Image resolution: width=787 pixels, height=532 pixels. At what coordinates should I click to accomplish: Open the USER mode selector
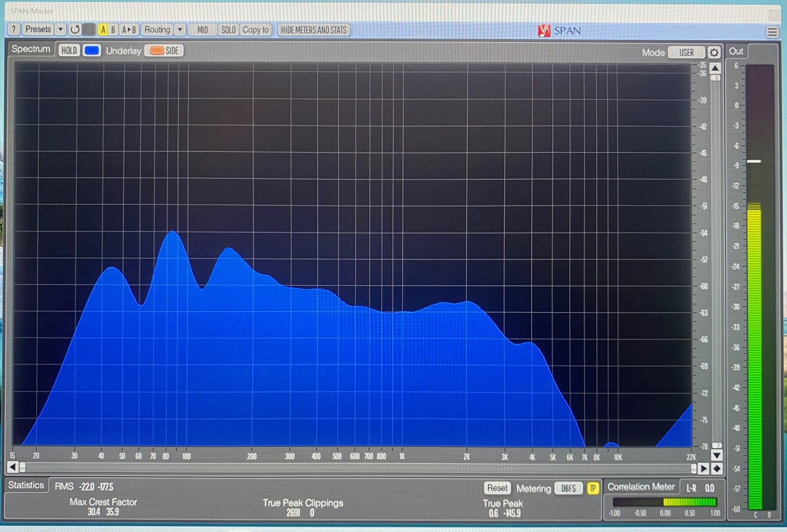[x=686, y=53]
